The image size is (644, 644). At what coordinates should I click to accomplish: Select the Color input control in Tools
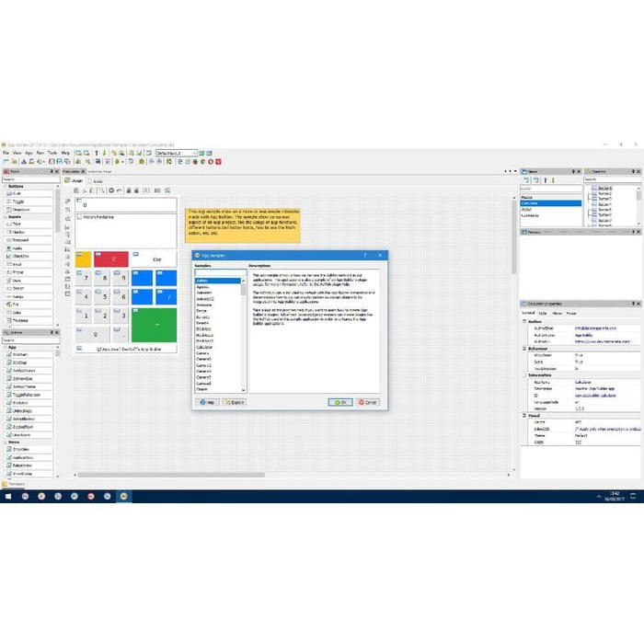pyautogui.click(x=29, y=313)
